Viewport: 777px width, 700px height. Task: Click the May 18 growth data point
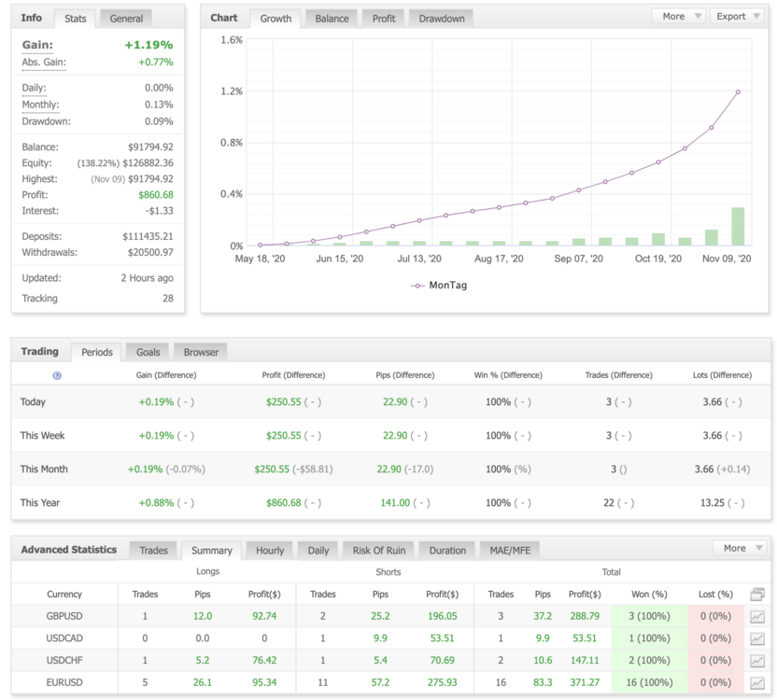[261, 245]
